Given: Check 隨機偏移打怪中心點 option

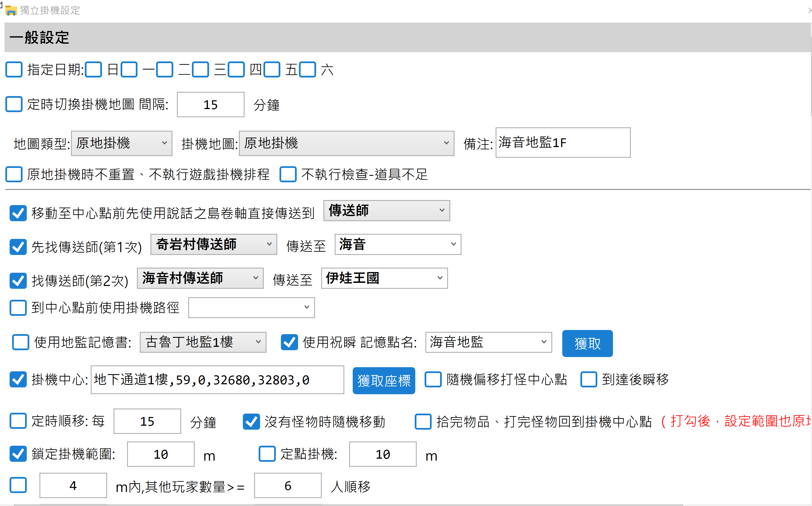Looking at the screenshot, I should coord(433,379).
